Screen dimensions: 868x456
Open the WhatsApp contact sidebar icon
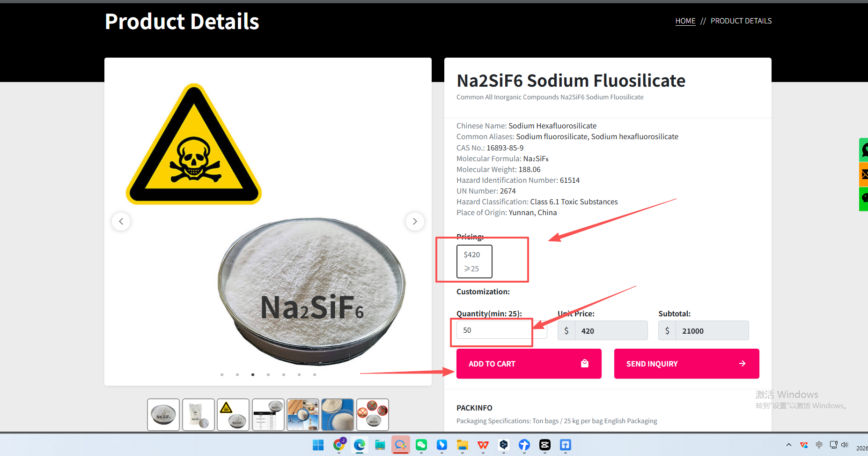(x=864, y=150)
